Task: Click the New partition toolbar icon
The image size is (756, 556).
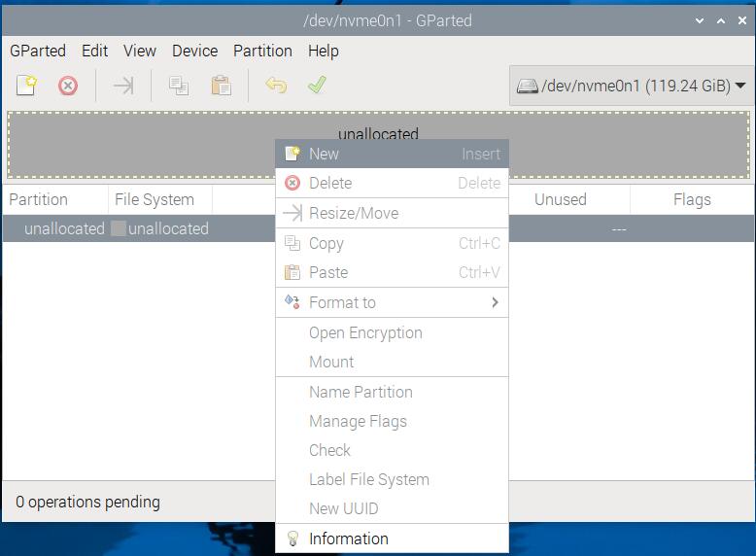Action: pos(26,86)
